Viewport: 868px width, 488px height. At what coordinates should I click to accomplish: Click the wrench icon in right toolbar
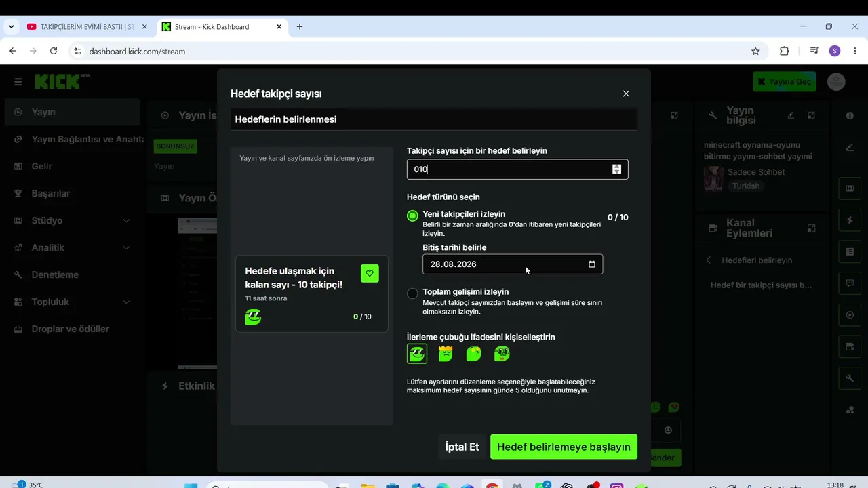(850, 378)
